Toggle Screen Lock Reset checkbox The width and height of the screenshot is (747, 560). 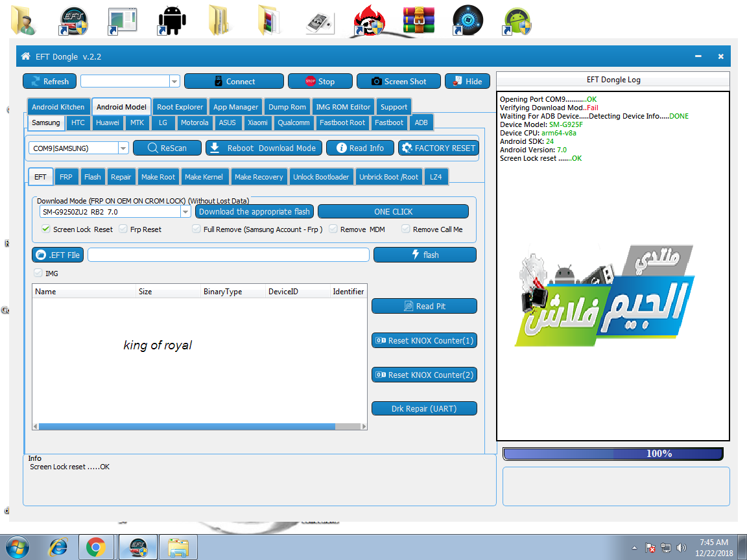pos(46,229)
